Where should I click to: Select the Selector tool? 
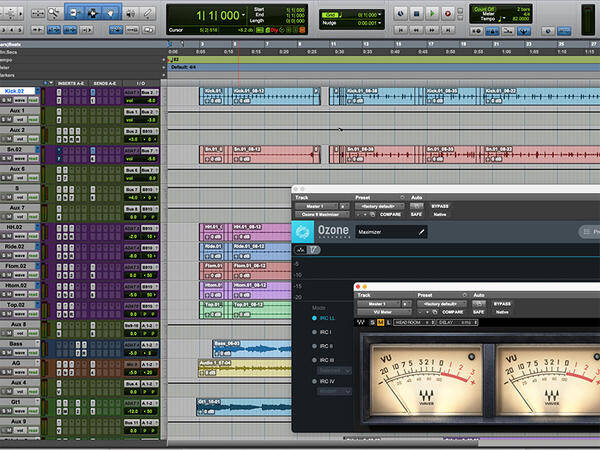[93, 14]
